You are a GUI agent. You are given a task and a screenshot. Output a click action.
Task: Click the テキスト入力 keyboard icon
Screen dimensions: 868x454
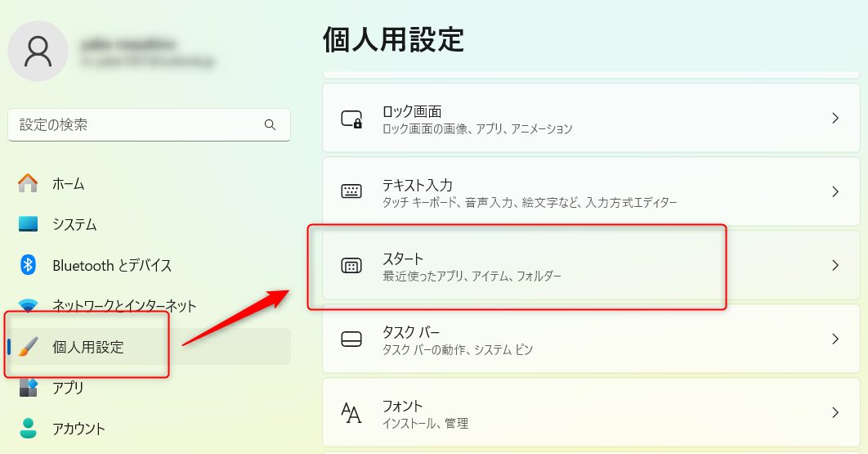click(x=351, y=191)
